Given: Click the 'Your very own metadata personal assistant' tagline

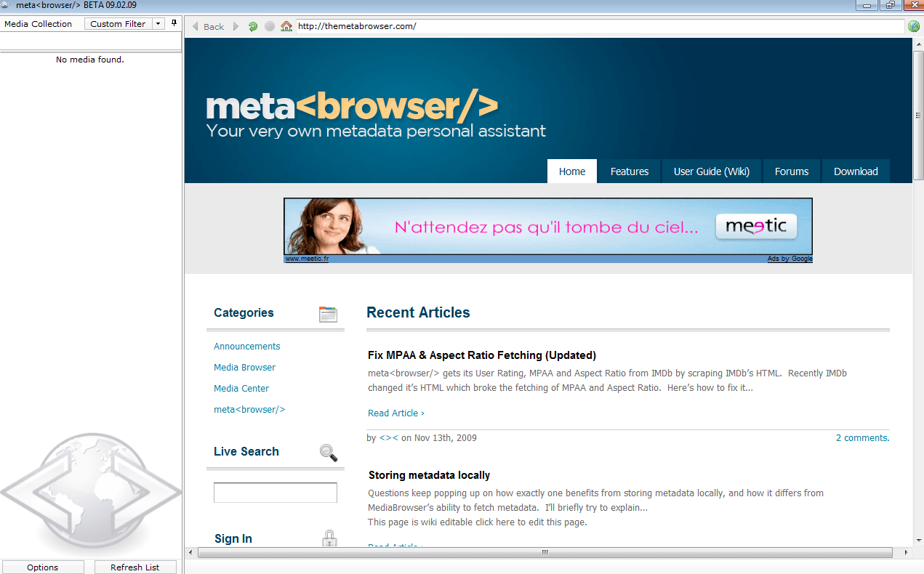Looking at the screenshot, I should (x=376, y=132).
